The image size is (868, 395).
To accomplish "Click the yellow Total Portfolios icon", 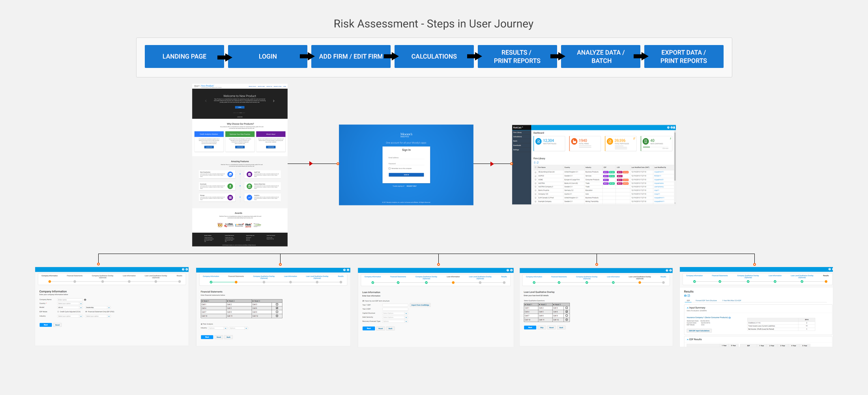I will point(610,141).
